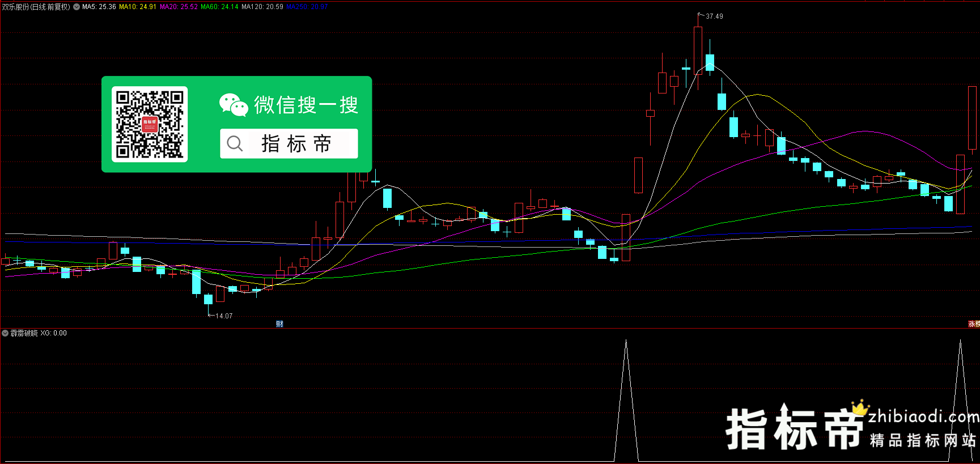Select the latest tall red candlestick
The image size is (980, 464).
click(972, 118)
